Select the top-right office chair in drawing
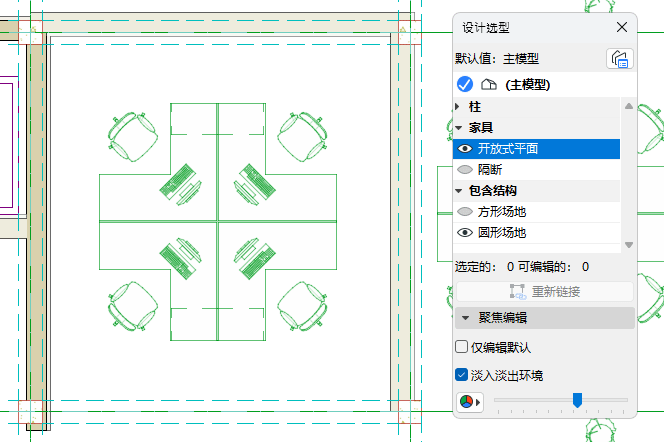The image size is (664, 442). pyautogui.click(x=302, y=136)
